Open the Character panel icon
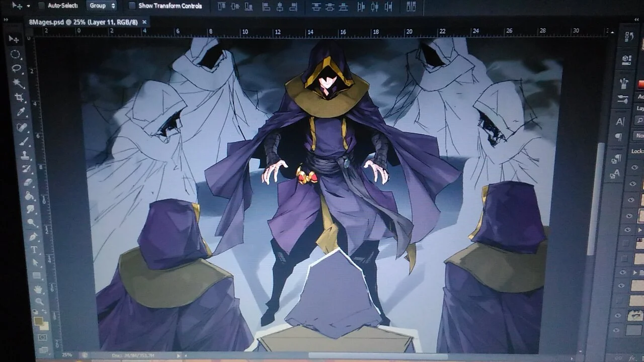Screen dimensions: 644x362 [620, 122]
